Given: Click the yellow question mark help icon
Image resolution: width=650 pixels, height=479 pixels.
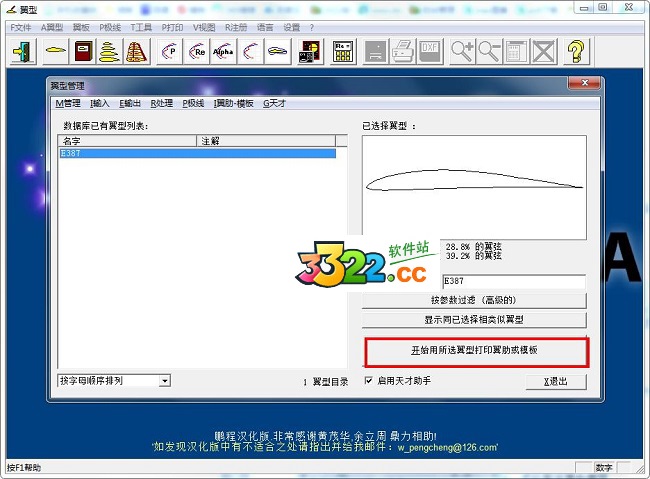Looking at the screenshot, I should tap(577, 51).
